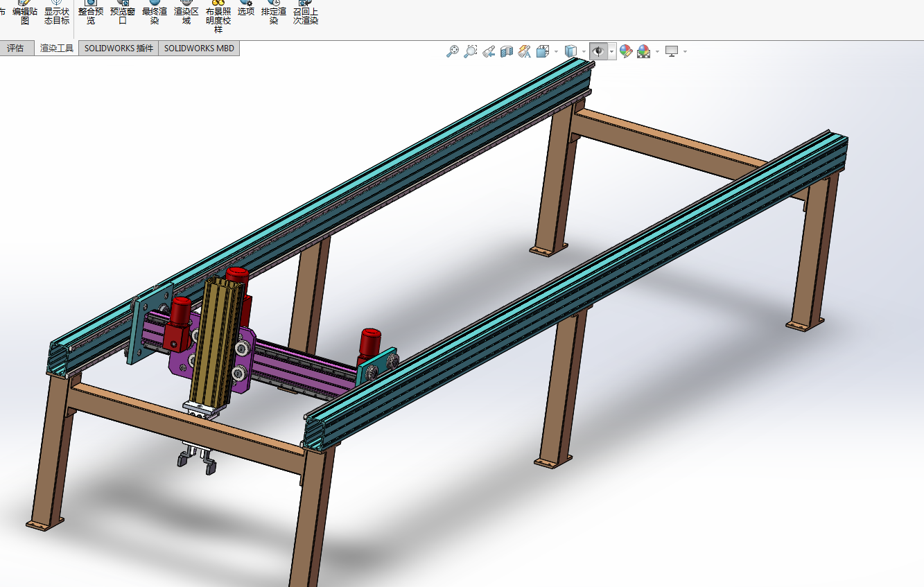Viewport: 924px width, 587px height.
Task: Open the Hide/Show Items dropdown arrow
Action: (x=612, y=51)
